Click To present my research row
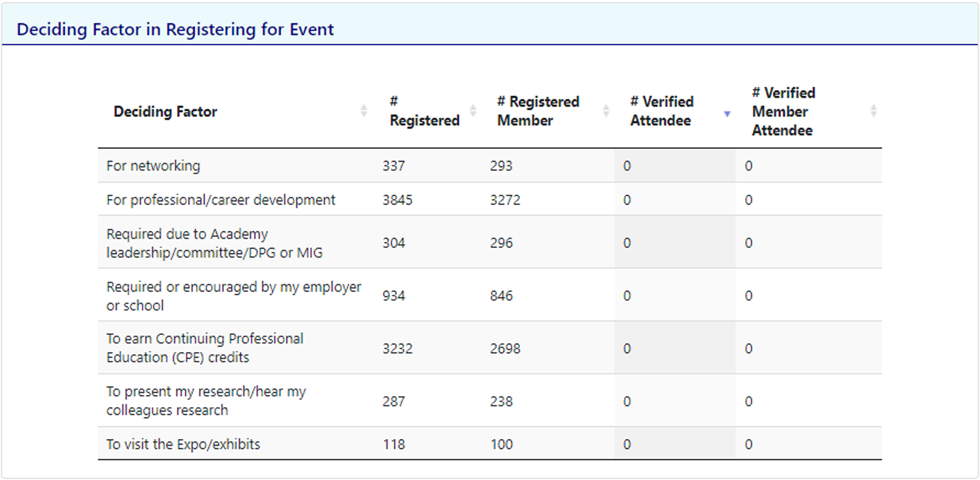This screenshot has height=480, width=980. [489, 400]
